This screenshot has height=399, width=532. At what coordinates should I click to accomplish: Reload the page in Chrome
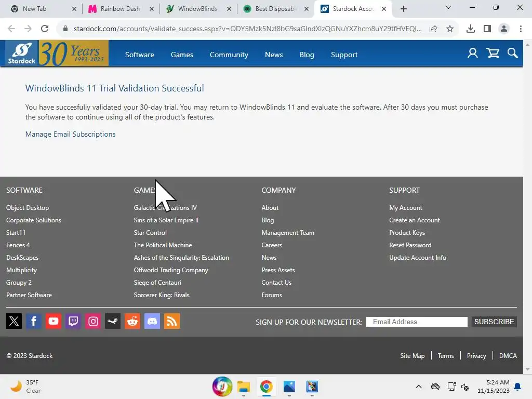45,29
